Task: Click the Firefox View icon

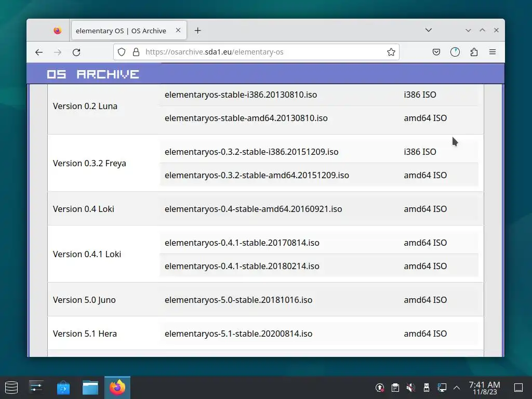Action: (x=57, y=31)
